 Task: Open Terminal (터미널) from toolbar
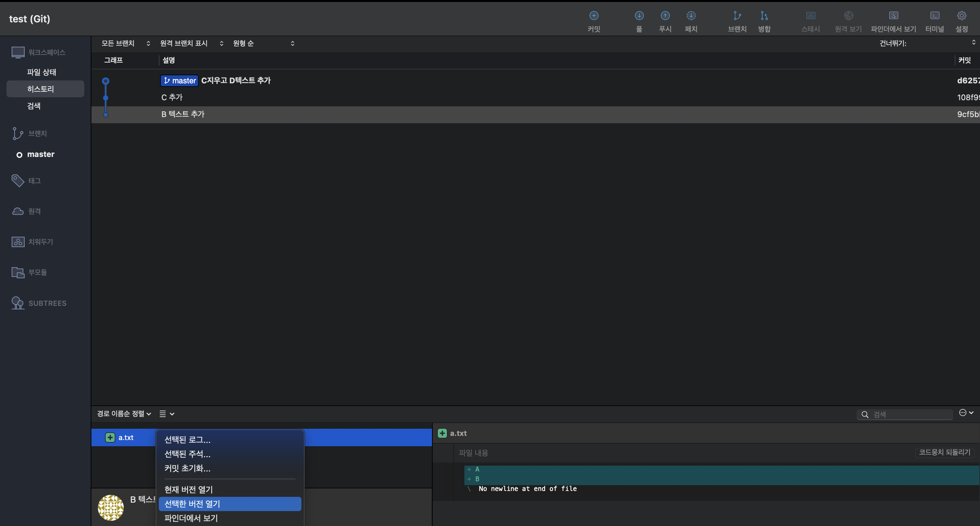[934, 16]
